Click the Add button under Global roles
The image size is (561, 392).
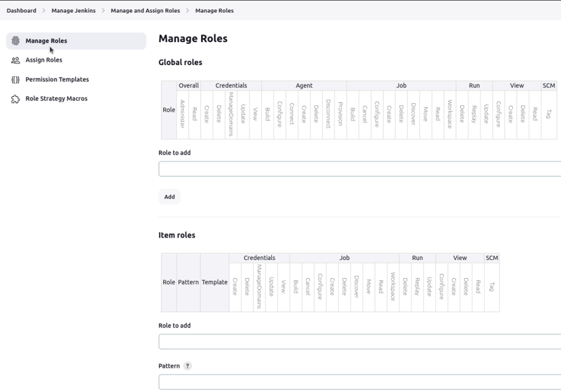[x=169, y=197]
